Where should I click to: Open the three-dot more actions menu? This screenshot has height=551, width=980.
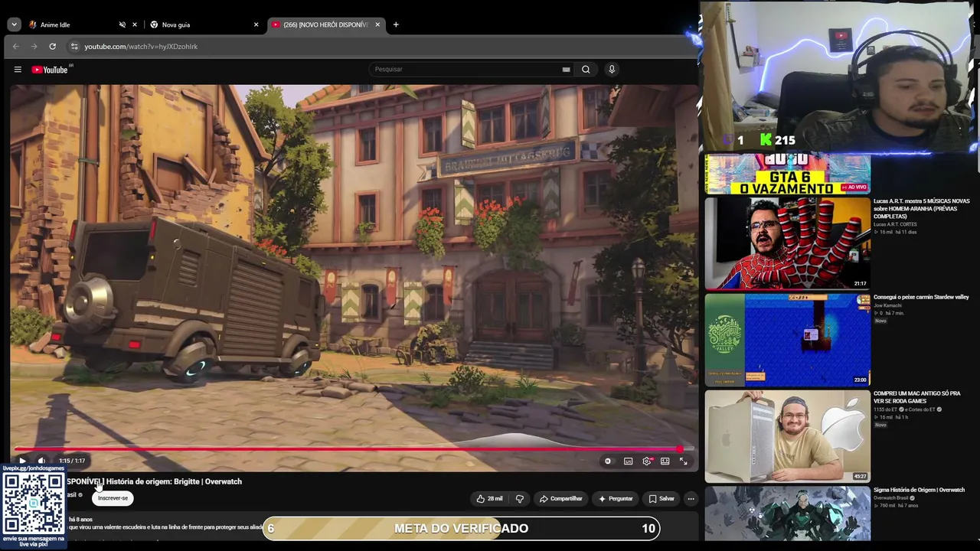tap(691, 499)
